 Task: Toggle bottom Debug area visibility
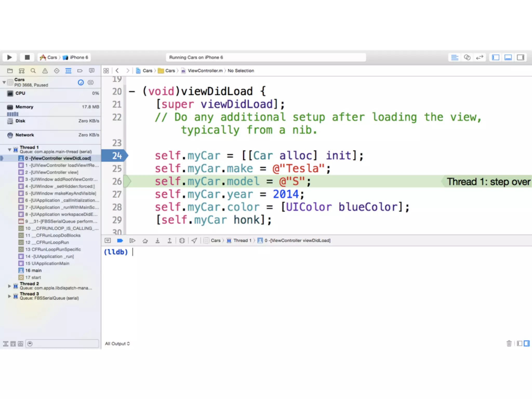coord(508,57)
